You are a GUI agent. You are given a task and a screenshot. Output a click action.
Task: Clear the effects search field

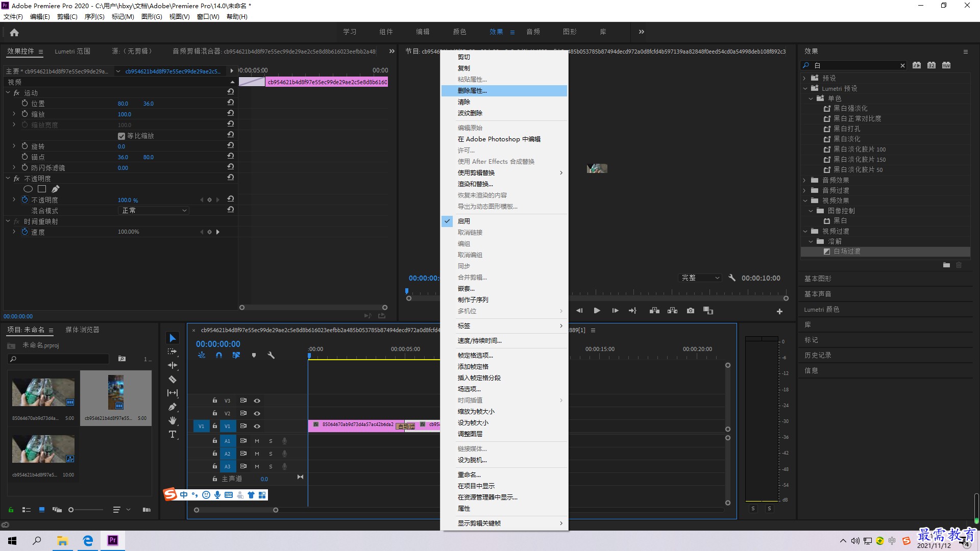[x=902, y=65]
